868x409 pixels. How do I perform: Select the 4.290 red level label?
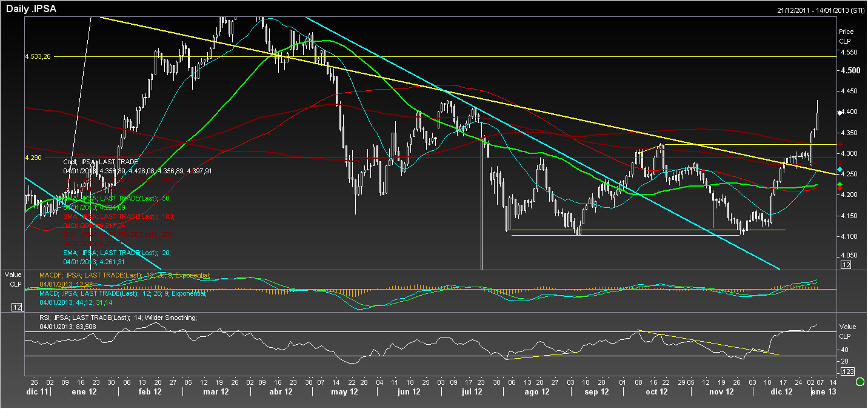(33, 158)
